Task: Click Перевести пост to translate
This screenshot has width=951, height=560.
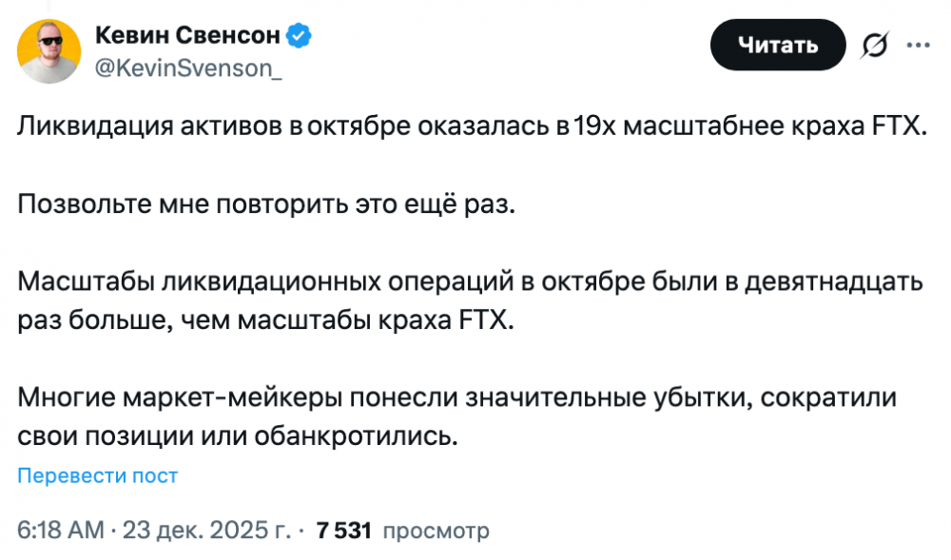Action: 98,475
